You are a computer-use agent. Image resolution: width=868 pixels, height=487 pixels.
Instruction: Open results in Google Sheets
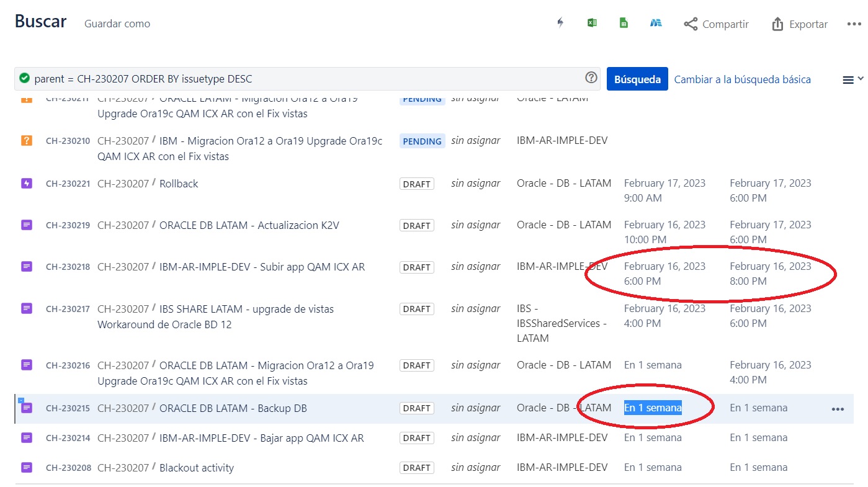click(x=623, y=22)
